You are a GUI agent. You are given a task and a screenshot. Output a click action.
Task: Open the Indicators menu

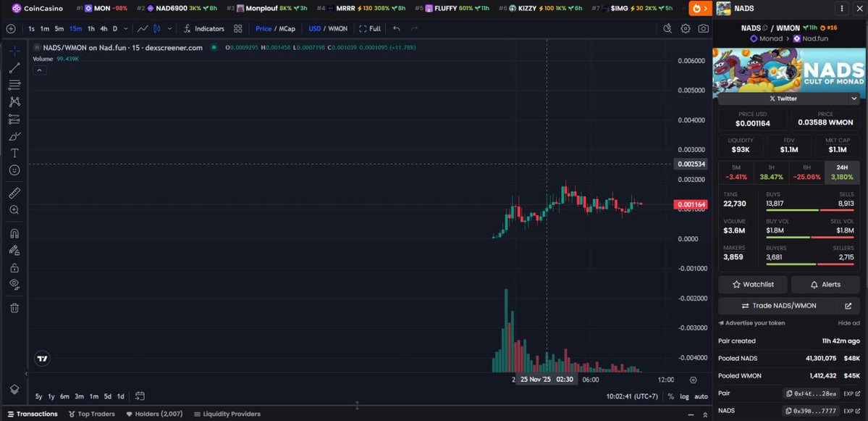[203, 29]
